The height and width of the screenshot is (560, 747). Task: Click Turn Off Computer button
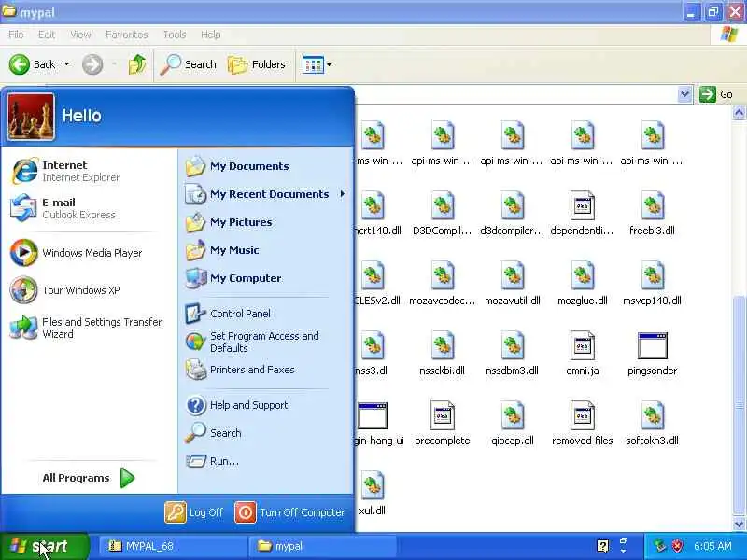pyautogui.click(x=289, y=512)
